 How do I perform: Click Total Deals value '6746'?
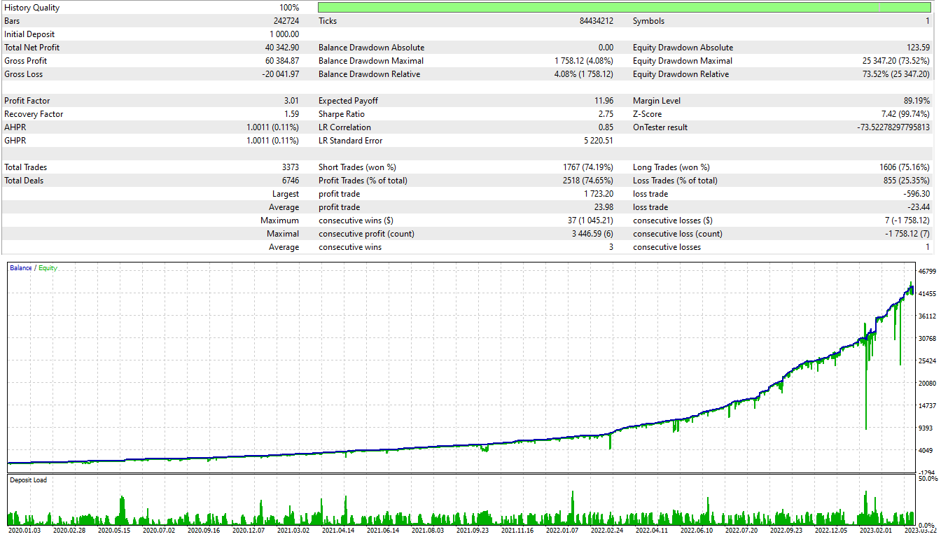[x=291, y=181]
